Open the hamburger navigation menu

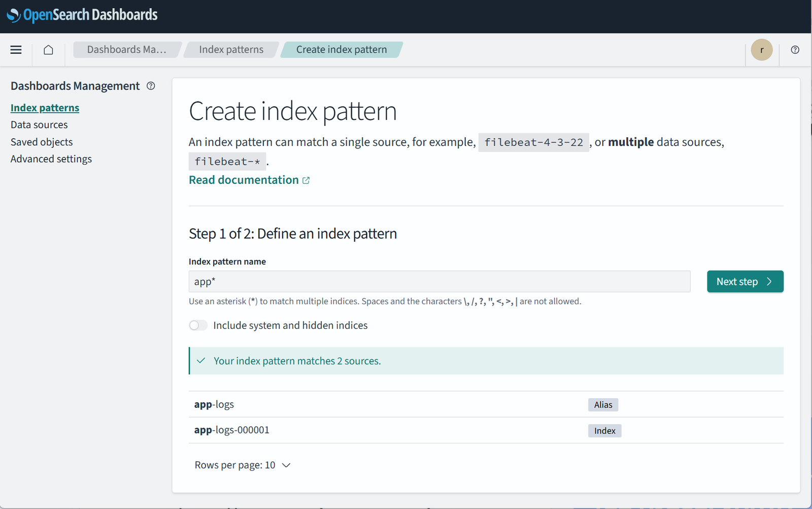point(16,50)
